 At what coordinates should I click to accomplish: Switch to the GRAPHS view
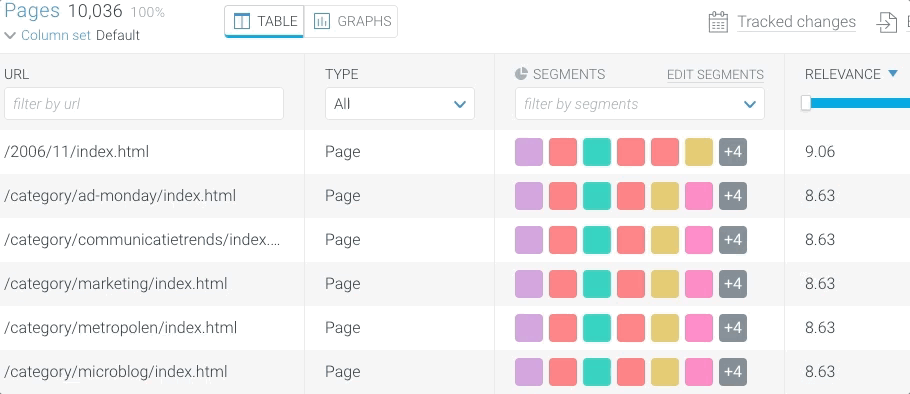tap(351, 21)
